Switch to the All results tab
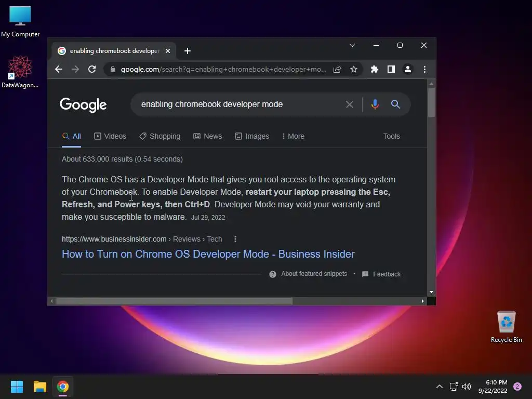The image size is (532, 399). tap(72, 136)
